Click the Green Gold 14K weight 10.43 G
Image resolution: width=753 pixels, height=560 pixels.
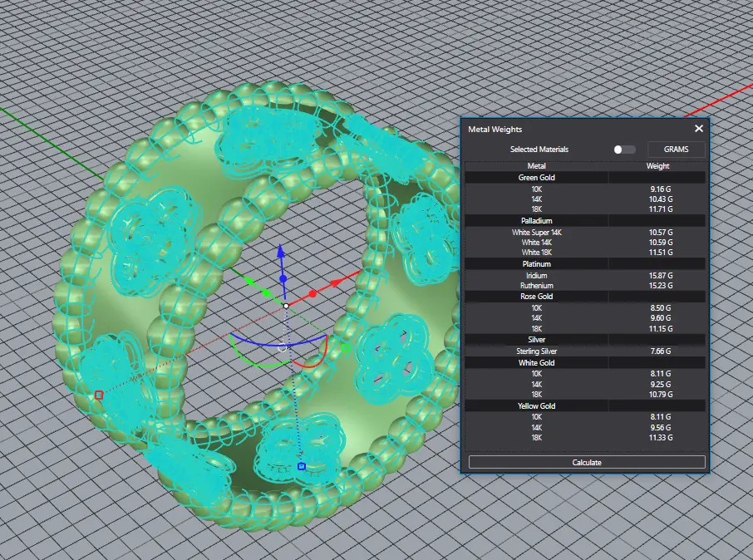point(661,199)
